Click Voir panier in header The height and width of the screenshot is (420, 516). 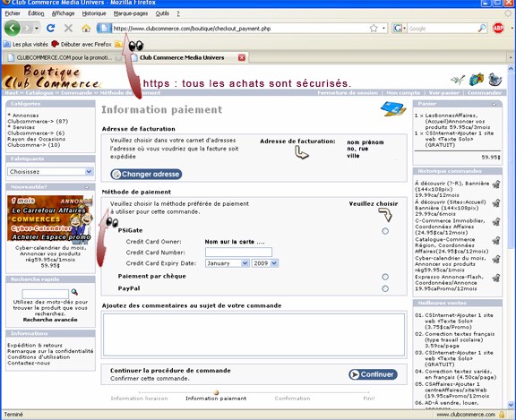tap(443, 93)
